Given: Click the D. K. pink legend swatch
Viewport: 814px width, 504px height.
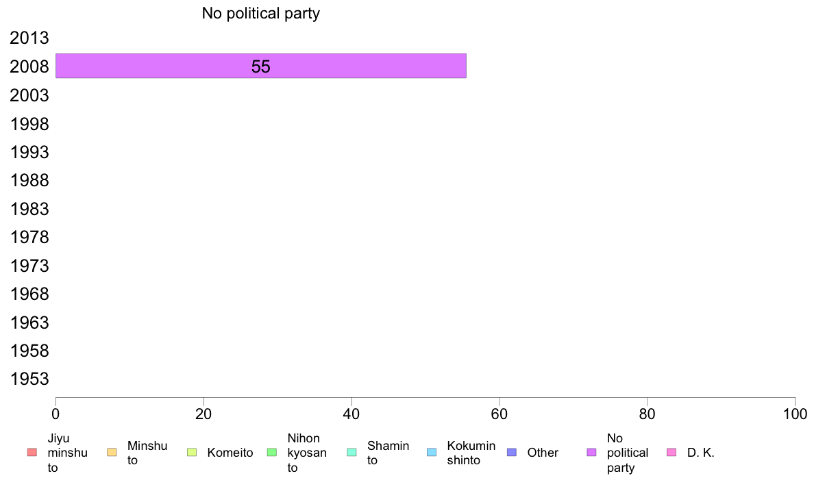Looking at the screenshot, I should click(671, 453).
